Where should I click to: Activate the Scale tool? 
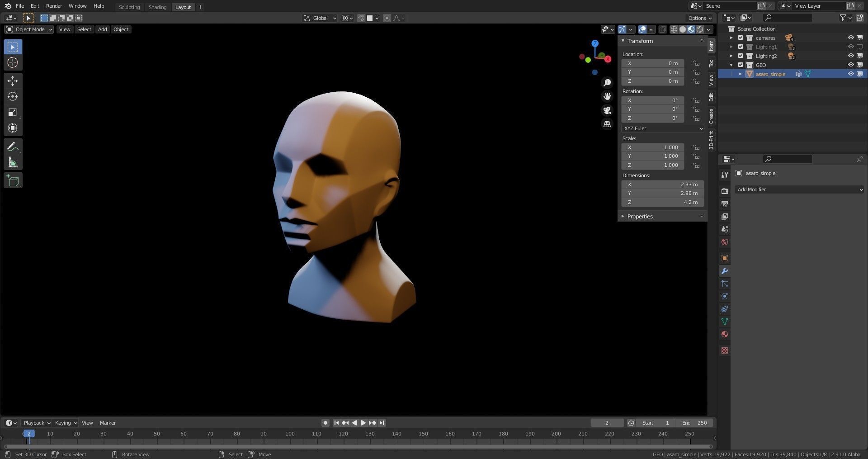tap(13, 113)
